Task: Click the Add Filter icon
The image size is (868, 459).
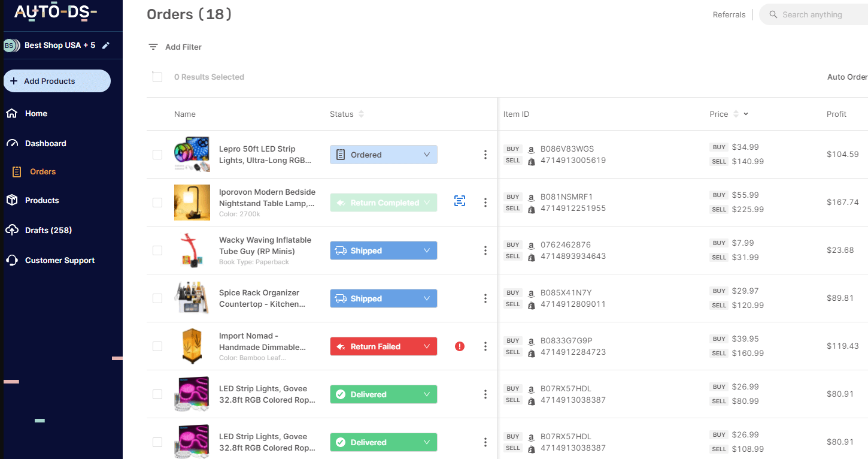Action: click(x=153, y=47)
